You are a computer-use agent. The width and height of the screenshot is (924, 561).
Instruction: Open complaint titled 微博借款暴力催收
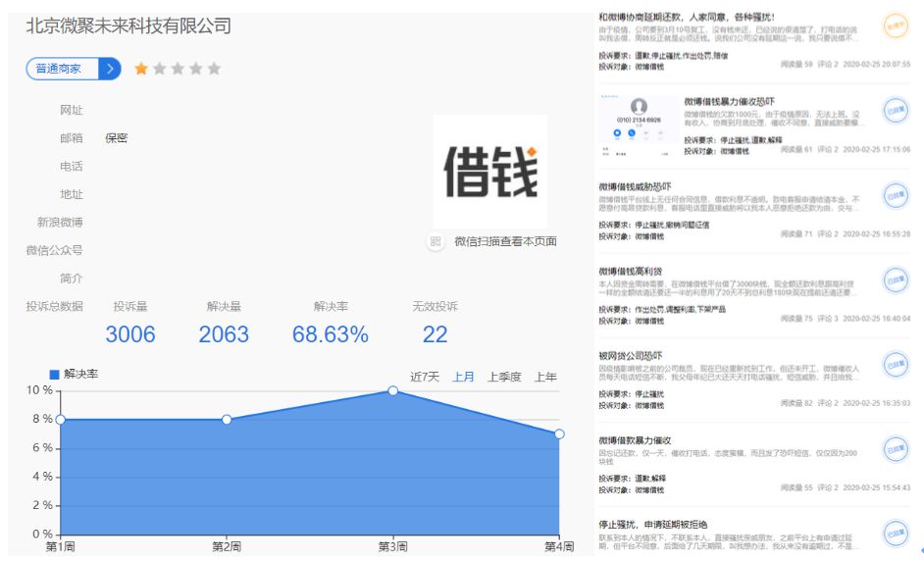(636, 440)
